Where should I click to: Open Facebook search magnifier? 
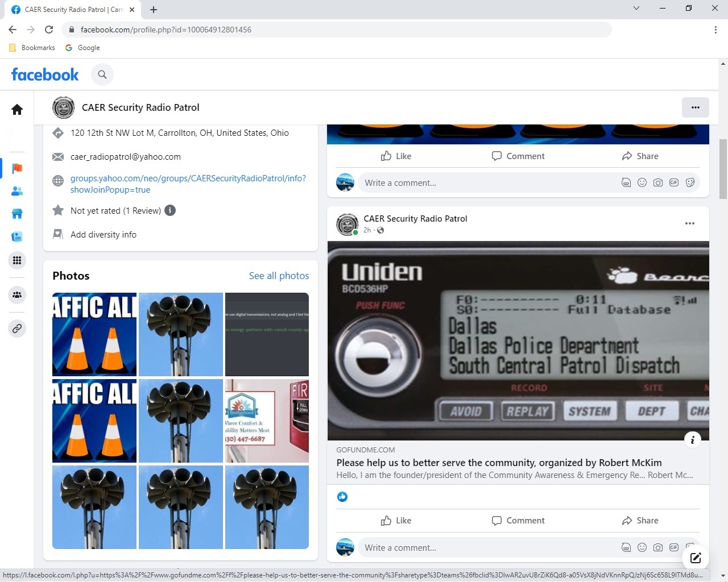(102, 74)
